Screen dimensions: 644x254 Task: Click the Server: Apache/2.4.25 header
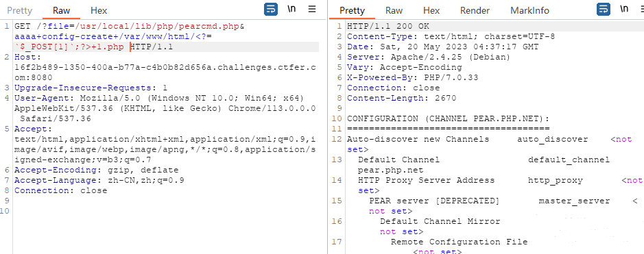[x=429, y=57]
